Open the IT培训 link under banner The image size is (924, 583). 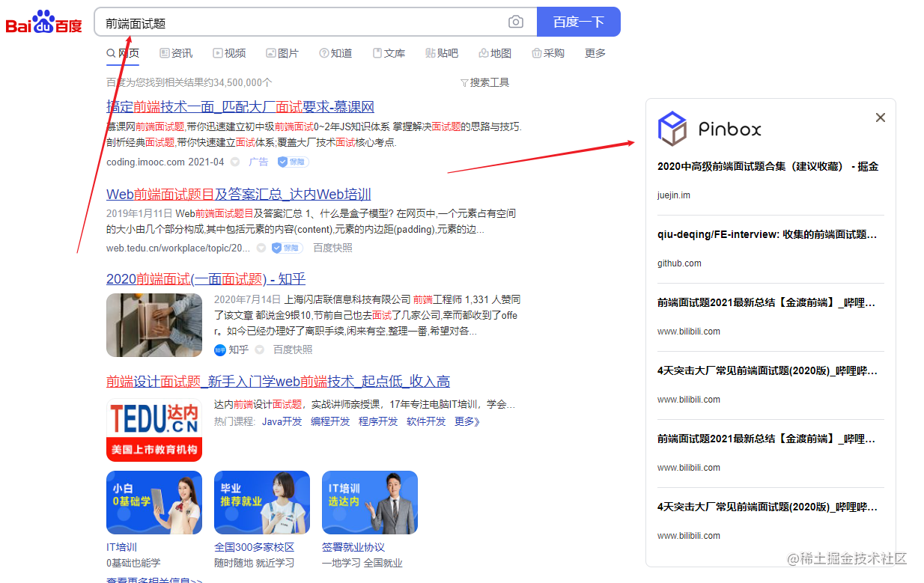click(122, 547)
